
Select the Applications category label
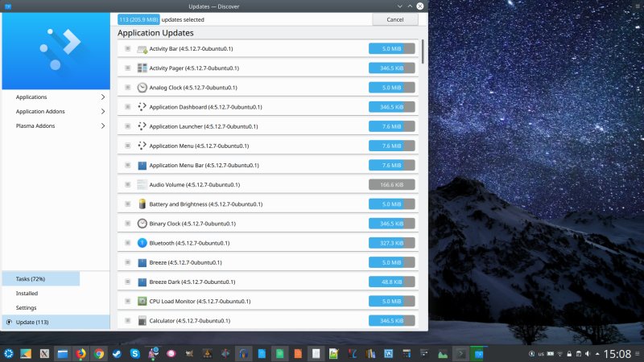31,97
